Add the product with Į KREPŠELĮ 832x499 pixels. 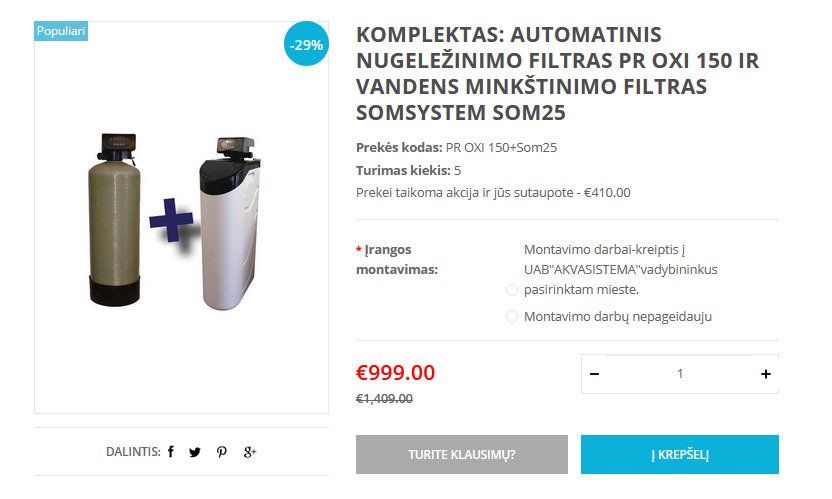(x=680, y=454)
